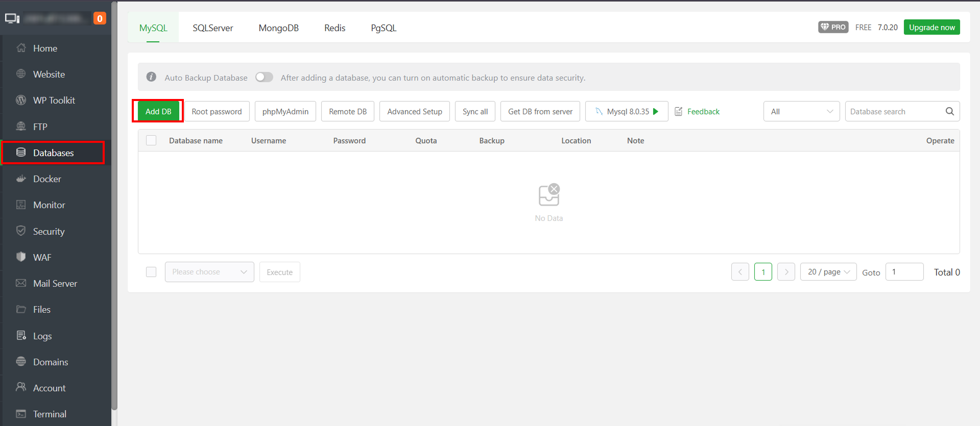Click the Domains icon in sidebar
This screenshot has height=426, width=980.
(21, 361)
